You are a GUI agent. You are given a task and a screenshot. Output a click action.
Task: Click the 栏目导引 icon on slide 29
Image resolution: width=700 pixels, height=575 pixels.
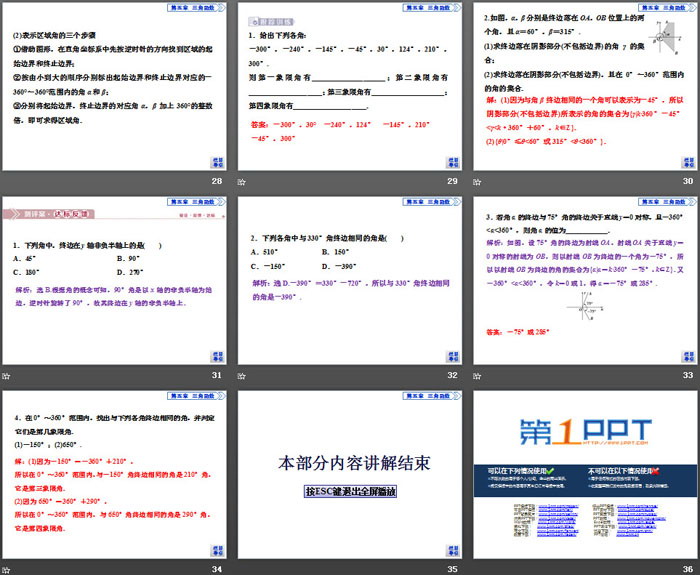pyautogui.click(x=453, y=162)
